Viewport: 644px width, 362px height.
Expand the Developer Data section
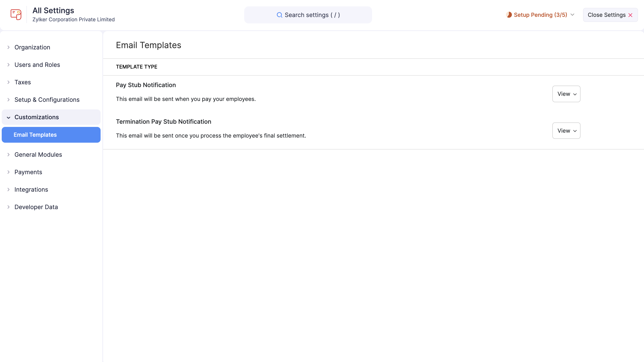click(x=36, y=207)
